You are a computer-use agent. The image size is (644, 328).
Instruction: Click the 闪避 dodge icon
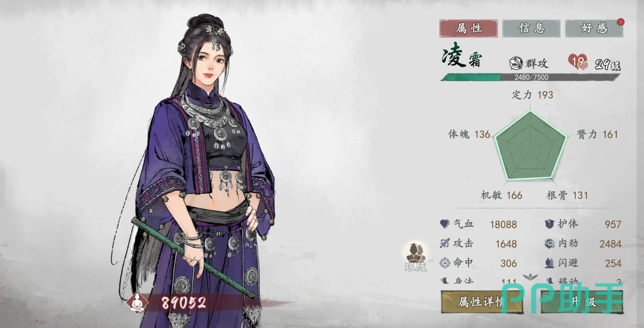pos(549,263)
